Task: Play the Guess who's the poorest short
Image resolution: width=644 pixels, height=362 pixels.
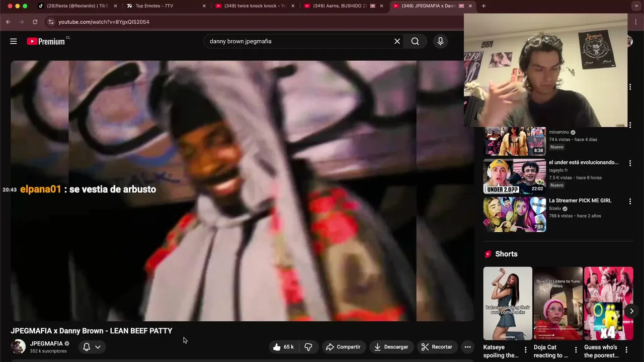Action: pyautogui.click(x=608, y=303)
